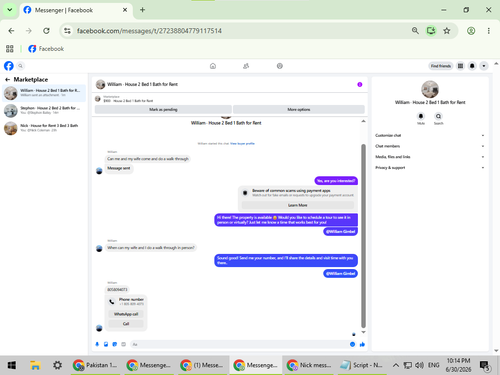Screen dimensions: 500x375
Task: Go to the Home feed icon
Action: (x=213, y=66)
